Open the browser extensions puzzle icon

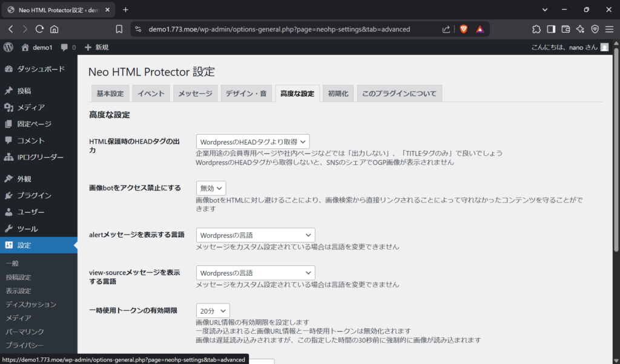[x=536, y=29]
